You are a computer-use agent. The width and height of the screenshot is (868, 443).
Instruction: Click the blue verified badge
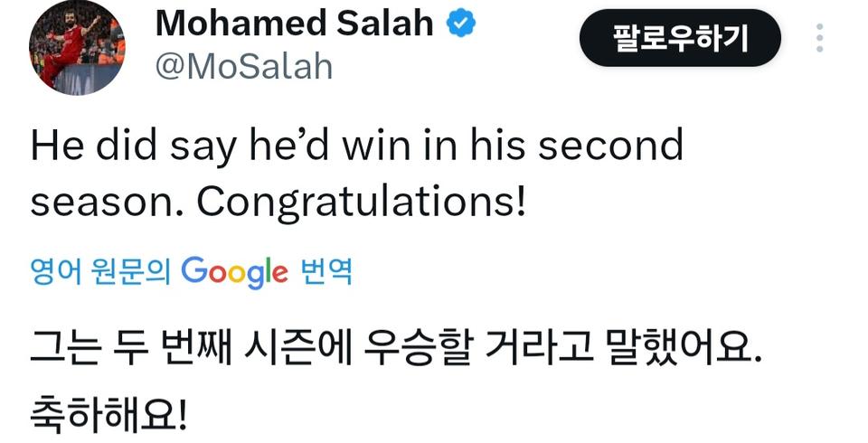pyautogui.click(x=463, y=25)
